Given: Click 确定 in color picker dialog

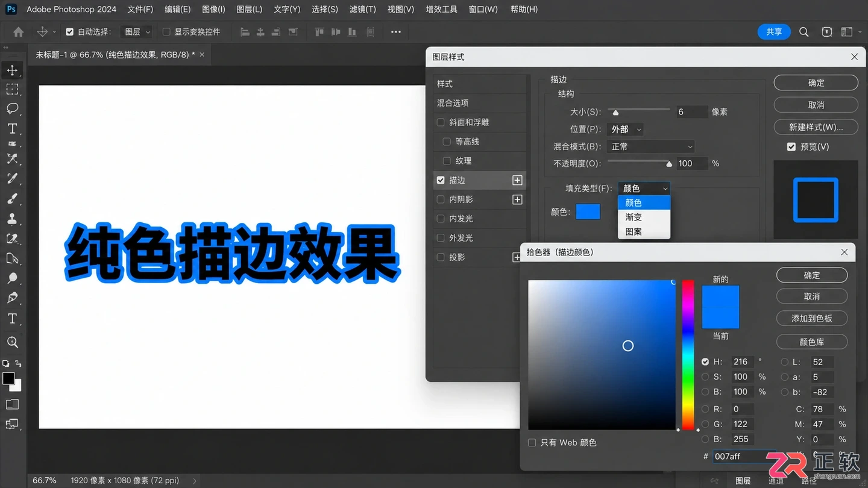Looking at the screenshot, I should [x=812, y=275].
